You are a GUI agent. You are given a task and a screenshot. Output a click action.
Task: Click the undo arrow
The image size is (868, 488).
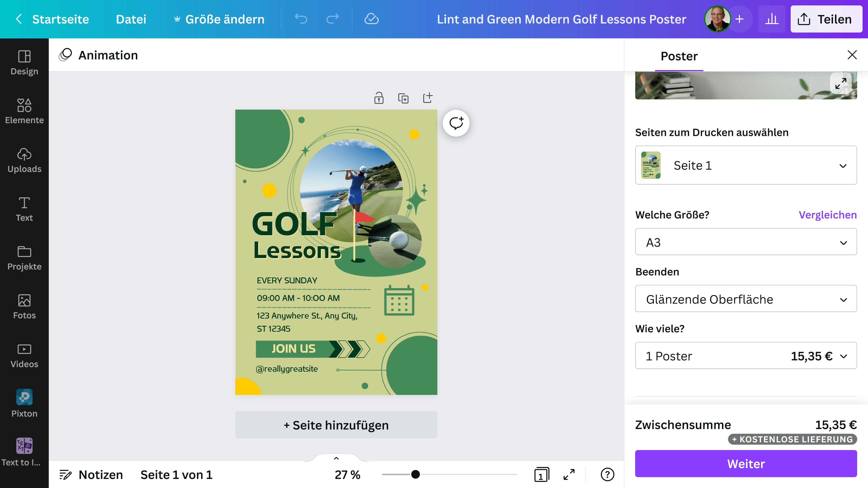coord(301,19)
